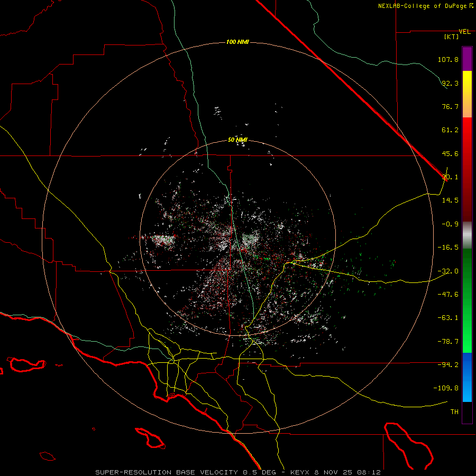Click the [KT] units label
Image resolution: width=476 pixels, height=476 pixels.
451,36
